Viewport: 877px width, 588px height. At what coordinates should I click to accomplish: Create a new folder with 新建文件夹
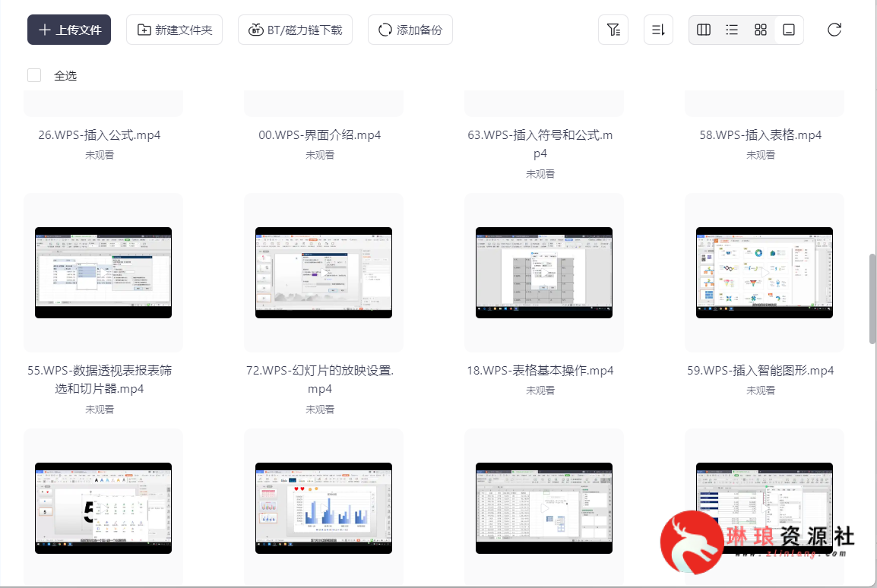(174, 30)
